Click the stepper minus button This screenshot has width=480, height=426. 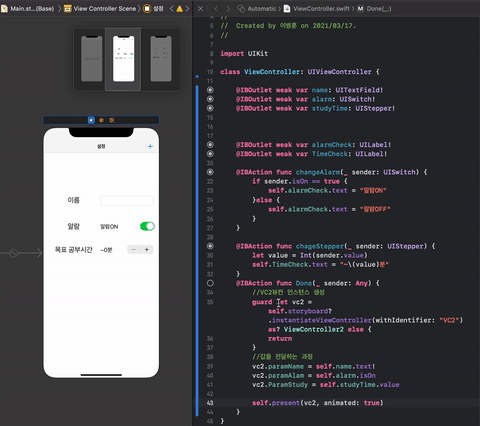[134, 250]
